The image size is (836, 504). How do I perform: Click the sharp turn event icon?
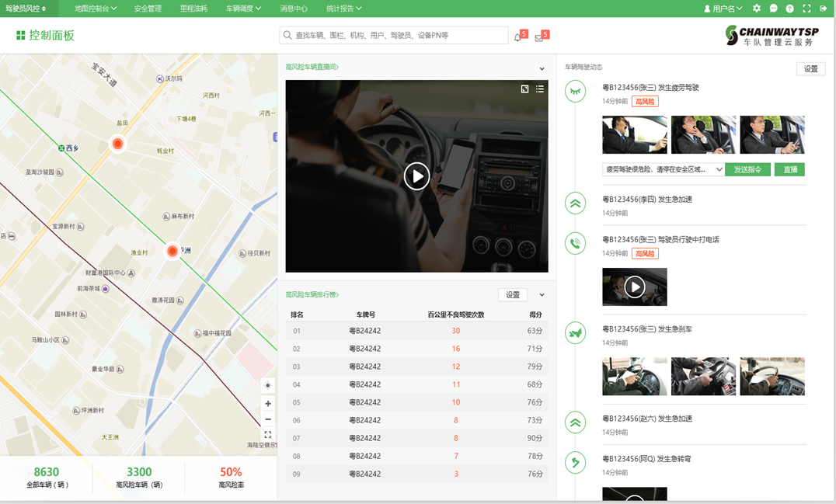[x=575, y=462]
